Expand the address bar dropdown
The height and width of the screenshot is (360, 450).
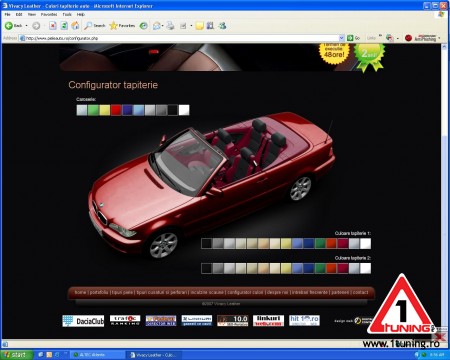click(x=342, y=38)
